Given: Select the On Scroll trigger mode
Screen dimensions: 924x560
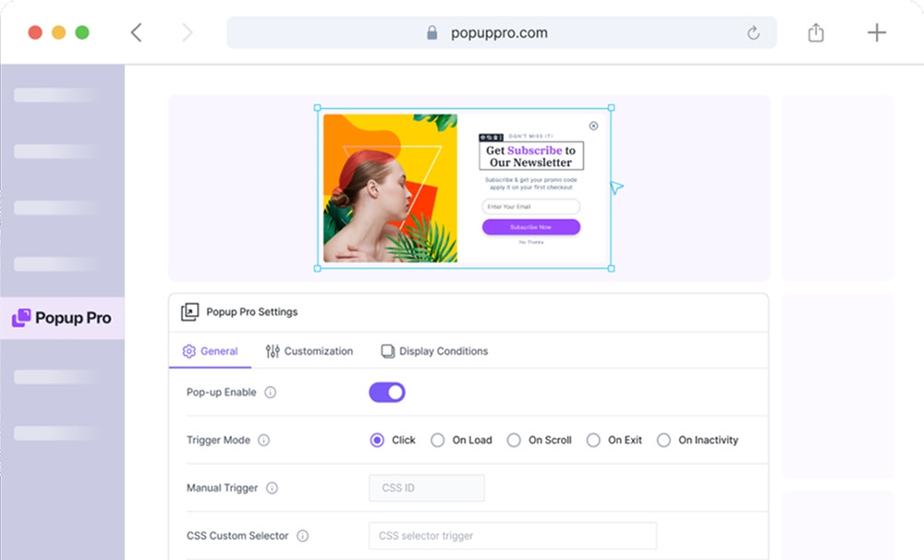Looking at the screenshot, I should 514,441.
